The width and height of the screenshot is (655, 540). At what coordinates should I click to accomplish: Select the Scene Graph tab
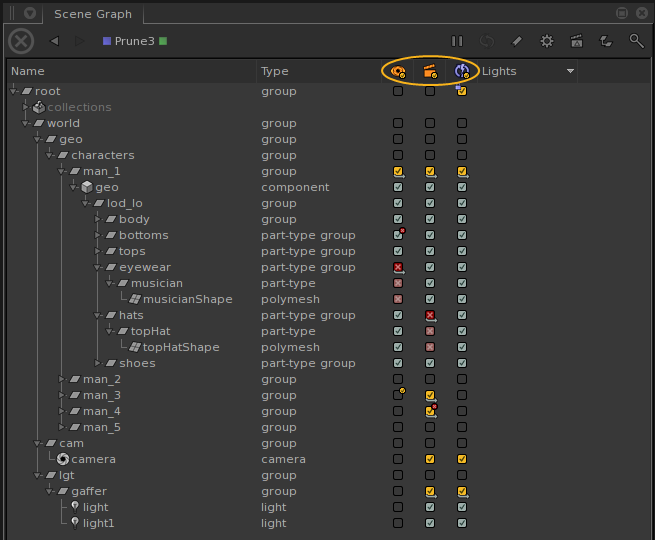92,14
